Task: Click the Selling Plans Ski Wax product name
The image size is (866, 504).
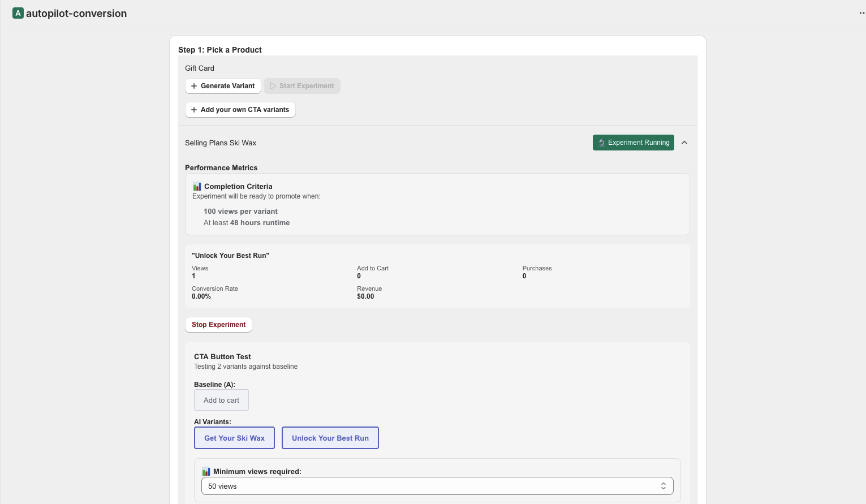Action: coord(221,143)
